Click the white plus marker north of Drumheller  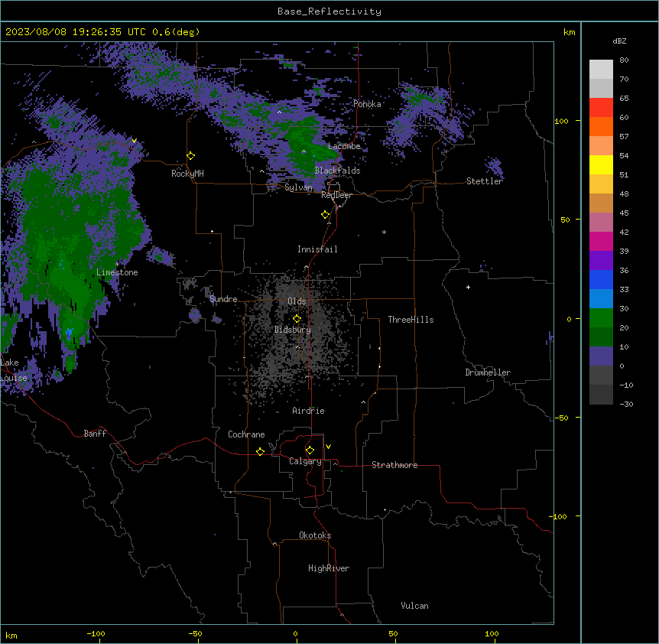coord(468,287)
